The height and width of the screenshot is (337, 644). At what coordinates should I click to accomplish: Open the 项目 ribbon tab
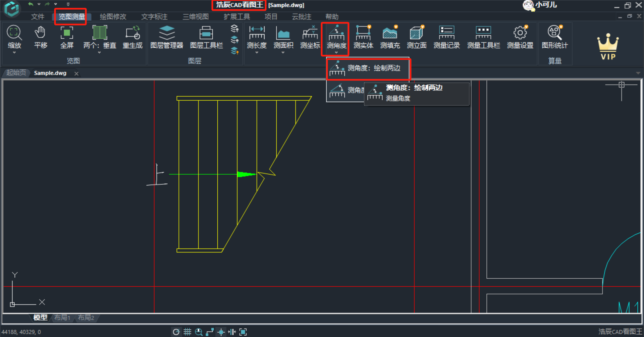coord(271,16)
